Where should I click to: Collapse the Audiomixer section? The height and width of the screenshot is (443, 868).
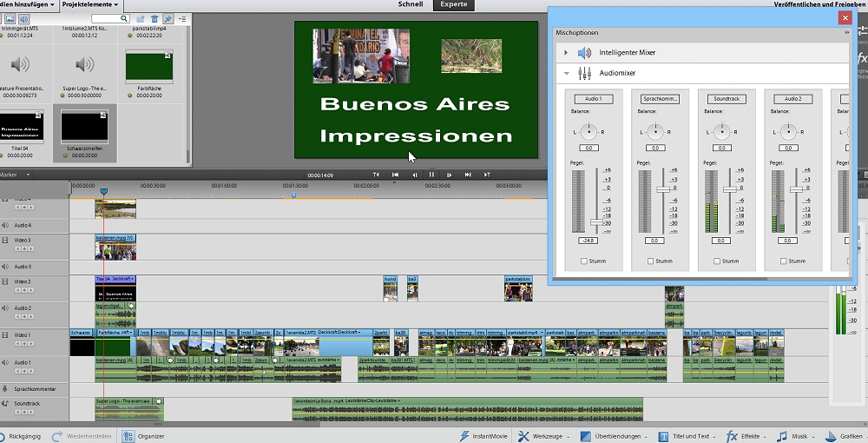[x=566, y=73]
